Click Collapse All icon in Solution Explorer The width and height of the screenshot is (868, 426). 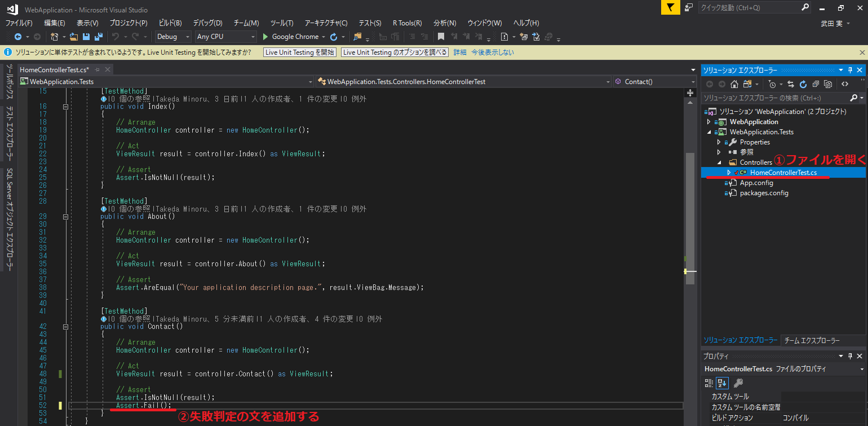click(816, 84)
